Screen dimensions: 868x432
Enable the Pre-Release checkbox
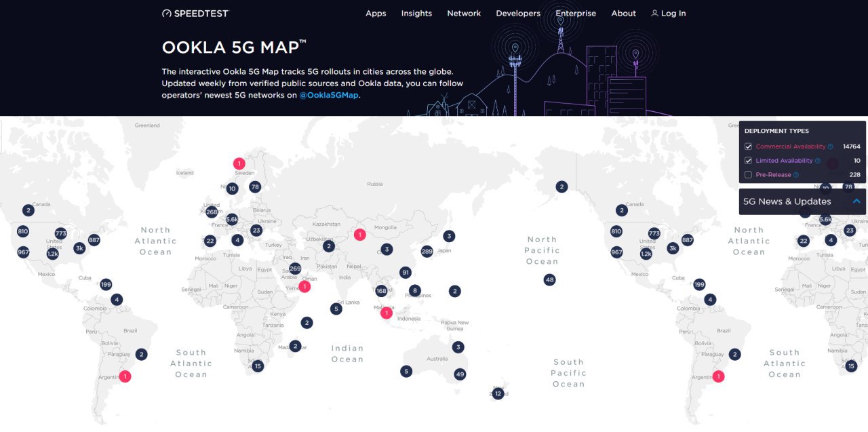coord(748,175)
